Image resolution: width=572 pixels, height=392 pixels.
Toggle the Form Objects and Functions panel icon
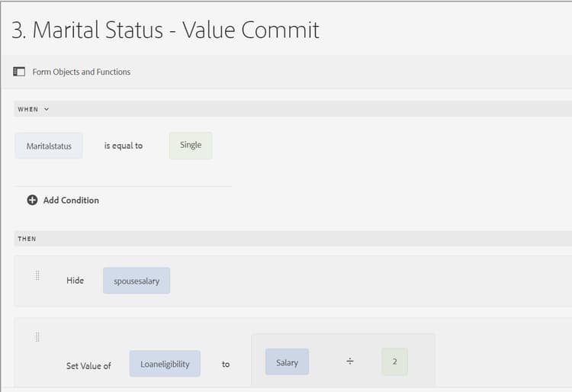click(19, 72)
